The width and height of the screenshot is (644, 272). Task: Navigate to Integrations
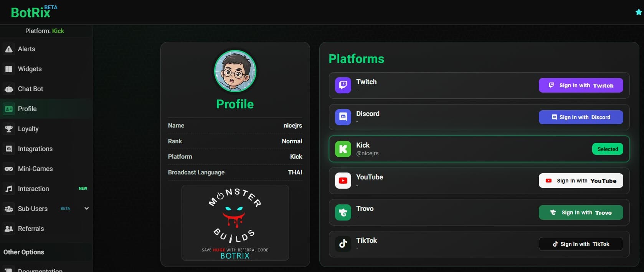pyautogui.click(x=46, y=149)
